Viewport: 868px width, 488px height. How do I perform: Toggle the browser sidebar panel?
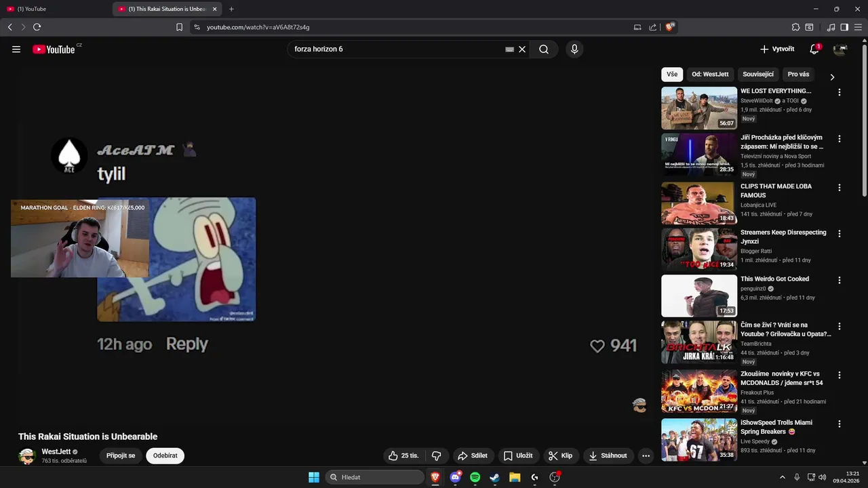pos(844,27)
